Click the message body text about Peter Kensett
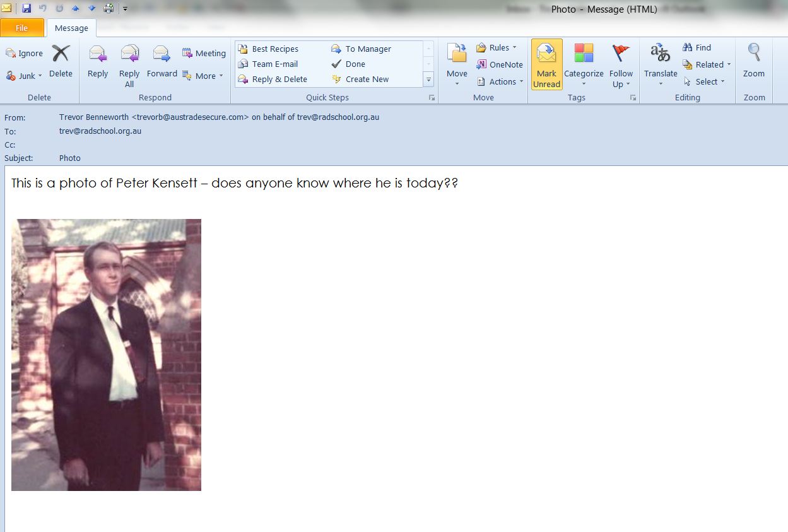The height and width of the screenshot is (532, 788). click(234, 184)
